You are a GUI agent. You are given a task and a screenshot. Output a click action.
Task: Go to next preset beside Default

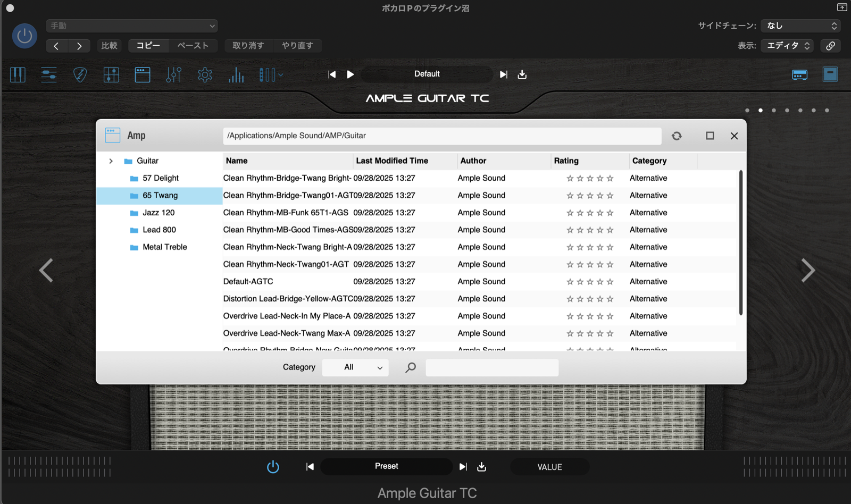[503, 74]
